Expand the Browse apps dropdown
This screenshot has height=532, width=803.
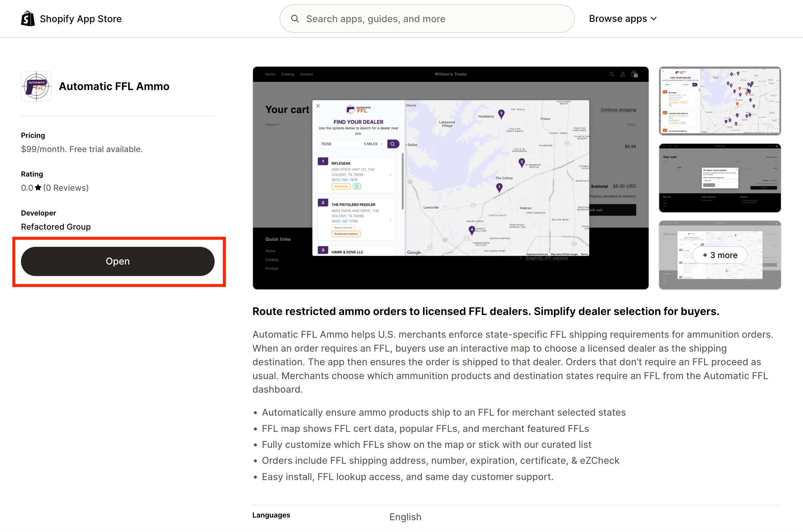[623, 19]
